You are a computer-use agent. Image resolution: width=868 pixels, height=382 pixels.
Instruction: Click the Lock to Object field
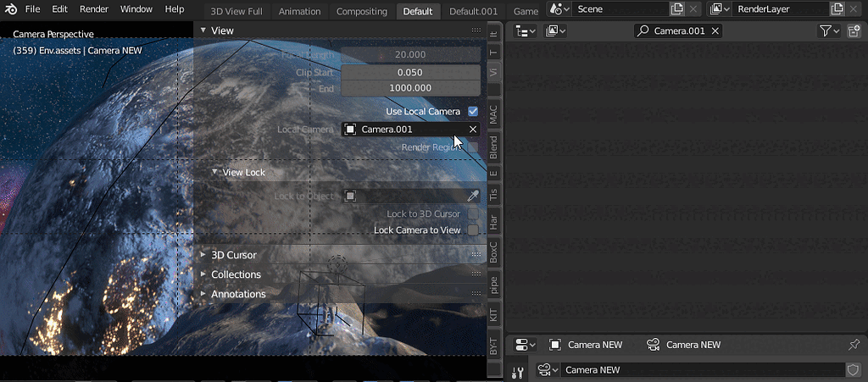click(x=410, y=196)
